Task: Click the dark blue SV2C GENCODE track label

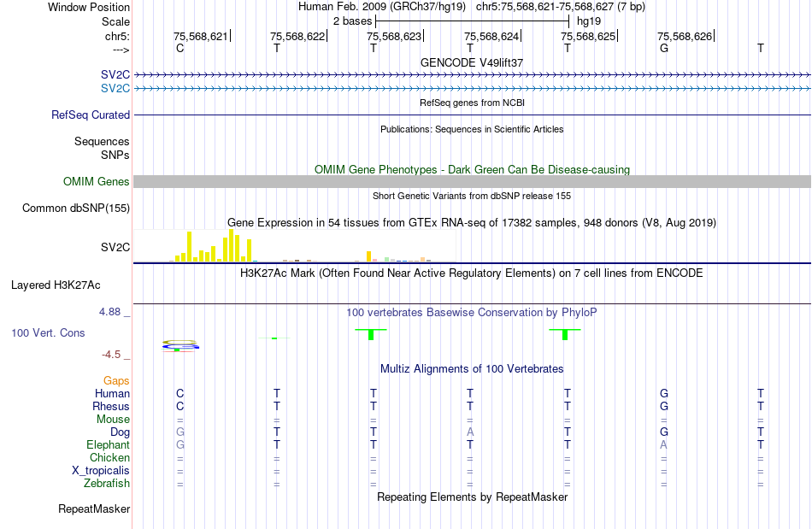Action: click(x=115, y=75)
